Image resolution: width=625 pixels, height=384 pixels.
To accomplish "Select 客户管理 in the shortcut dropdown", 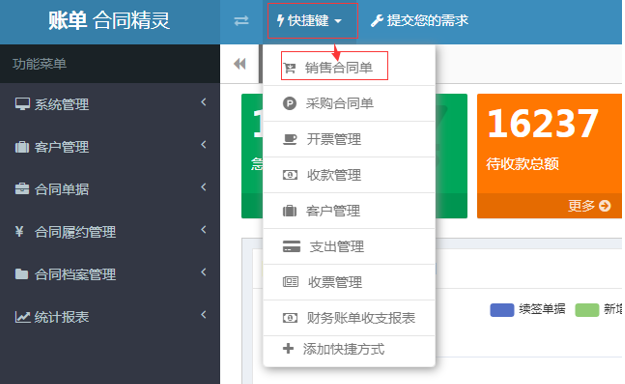I will pos(349,211).
